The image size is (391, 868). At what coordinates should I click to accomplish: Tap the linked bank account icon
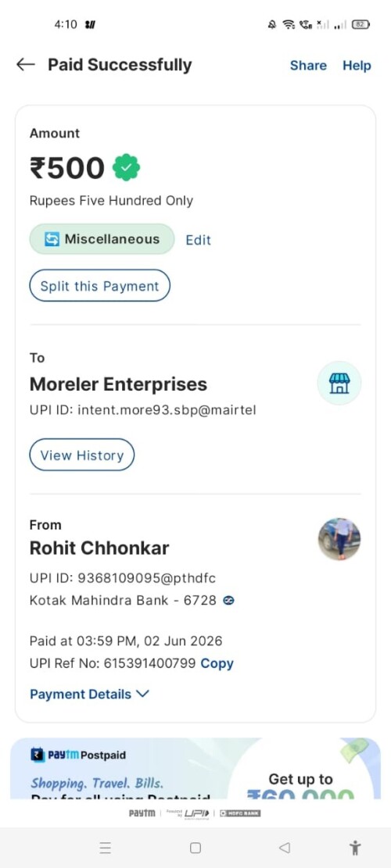pos(228,601)
